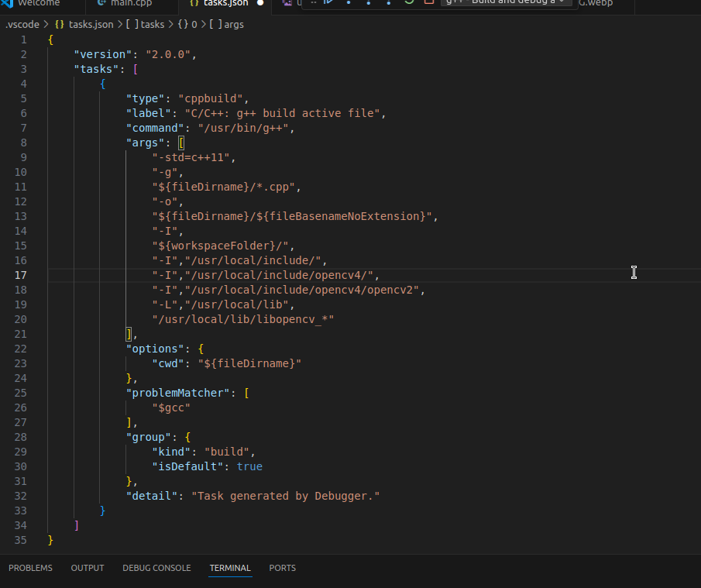The height and width of the screenshot is (588, 701).
Task: Select the .vscode breadcrumb link
Action: [x=19, y=24]
